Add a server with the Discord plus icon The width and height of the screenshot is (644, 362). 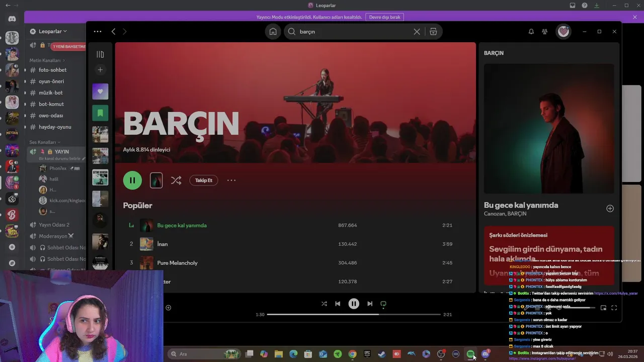click(12, 247)
